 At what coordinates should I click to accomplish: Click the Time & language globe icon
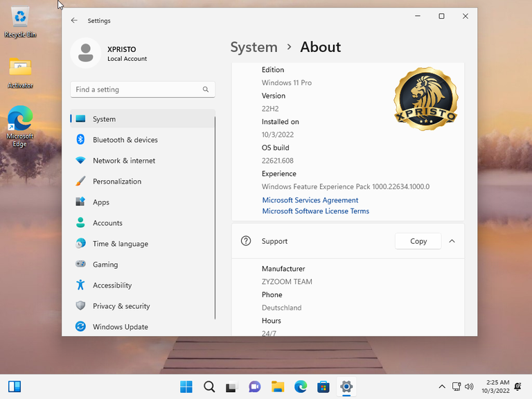pos(80,243)
